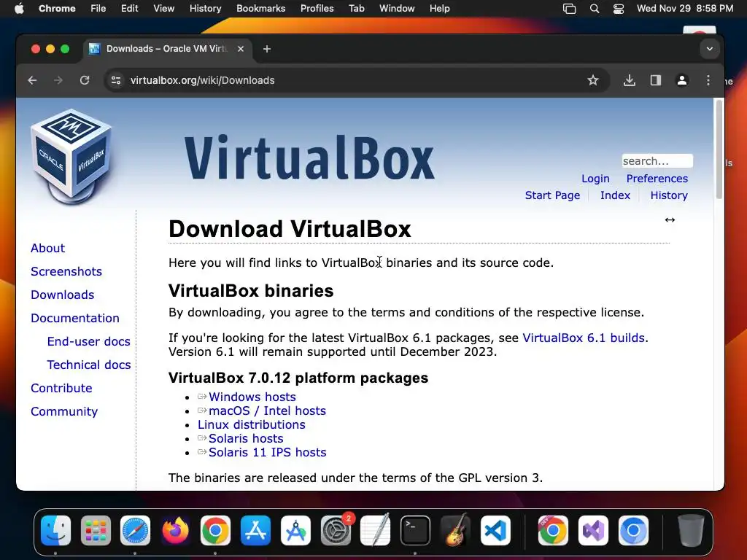Open the Profiles menu
Viewport: 747px width, 560px height.
317,9
